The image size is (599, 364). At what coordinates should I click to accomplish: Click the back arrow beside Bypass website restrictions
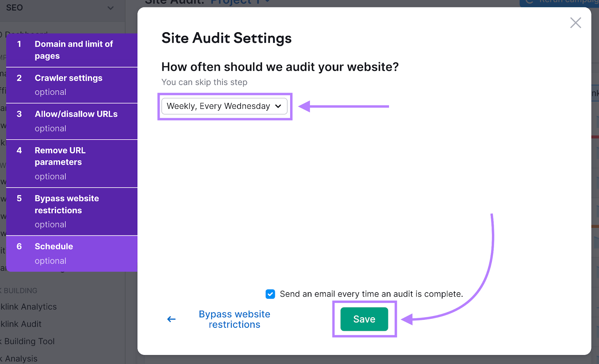point(171,319)
